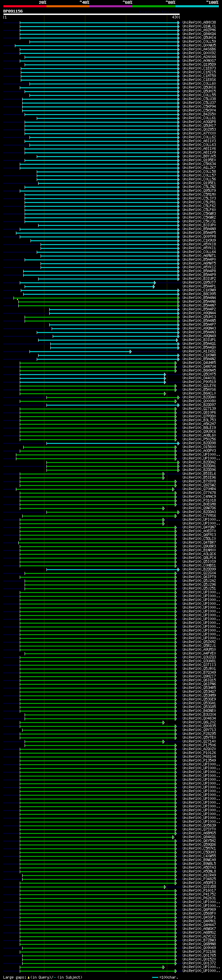Open hit UniRef100_A4S6B6
This screenshot has width=222, height=980.
tap(199, 49)
